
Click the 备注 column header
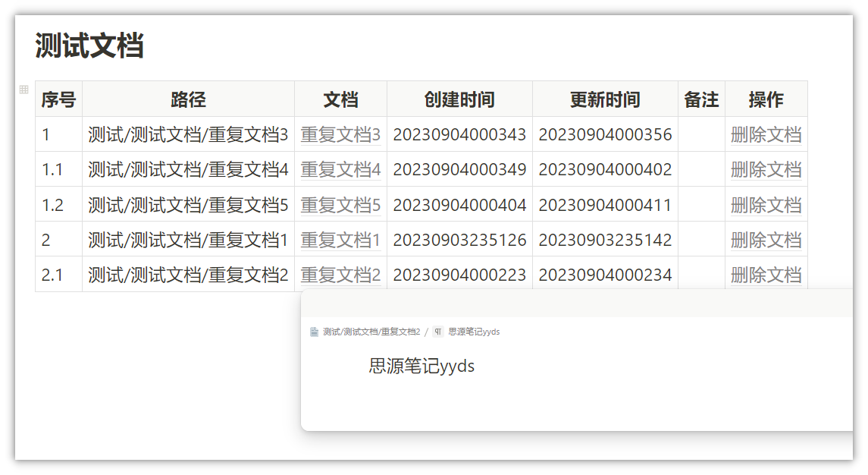point(701,99)
